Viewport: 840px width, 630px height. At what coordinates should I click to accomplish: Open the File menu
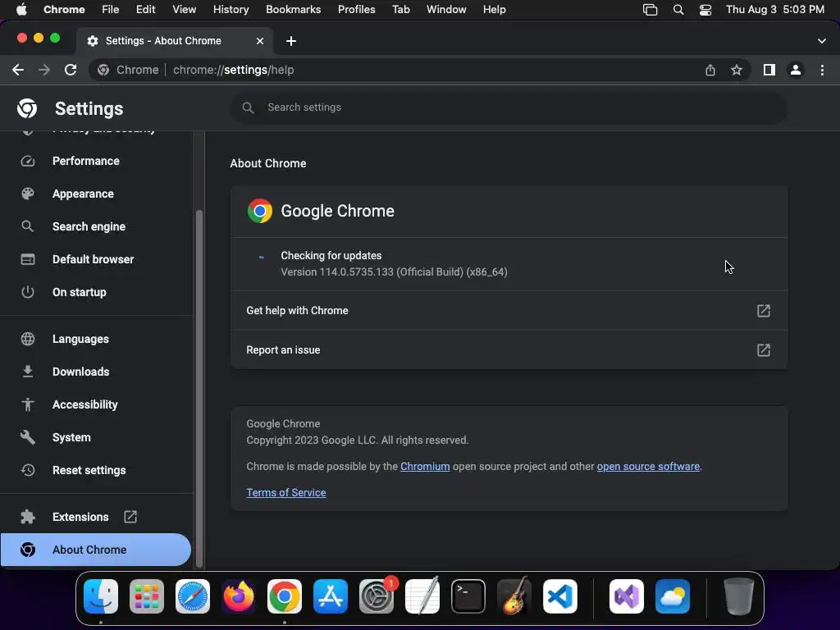(x=111, y=10)
